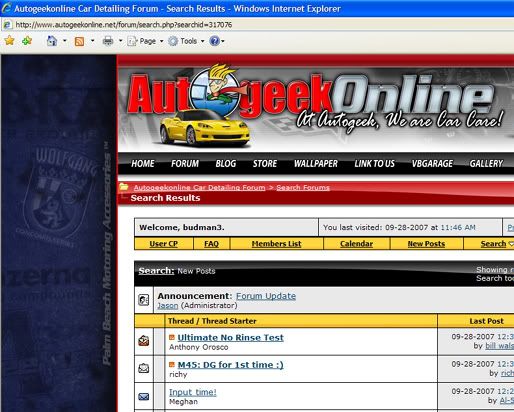Click the Home toolbar icon
The width and height of the screenshot is (514, 412).
[x=52, y=41]
